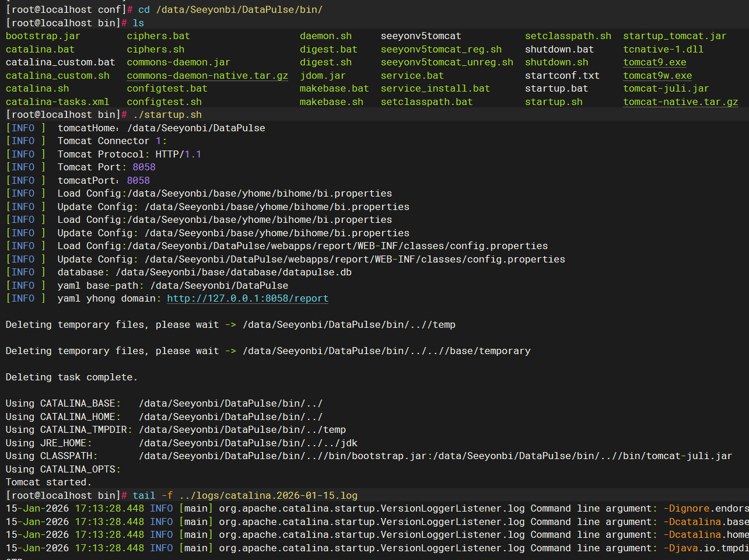The image size is (749, 560).
Task: Click the JRE_HOME path value
Action: pos(248,443)
